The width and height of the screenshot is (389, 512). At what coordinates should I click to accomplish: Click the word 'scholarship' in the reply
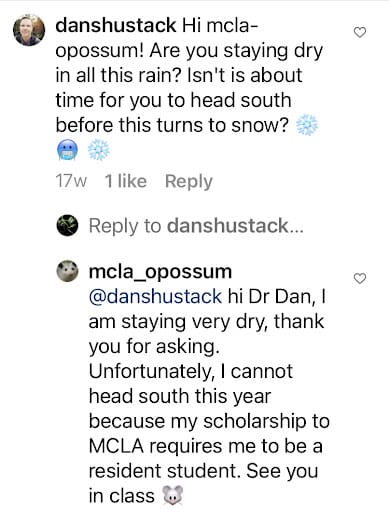click(x=255, y=422)
